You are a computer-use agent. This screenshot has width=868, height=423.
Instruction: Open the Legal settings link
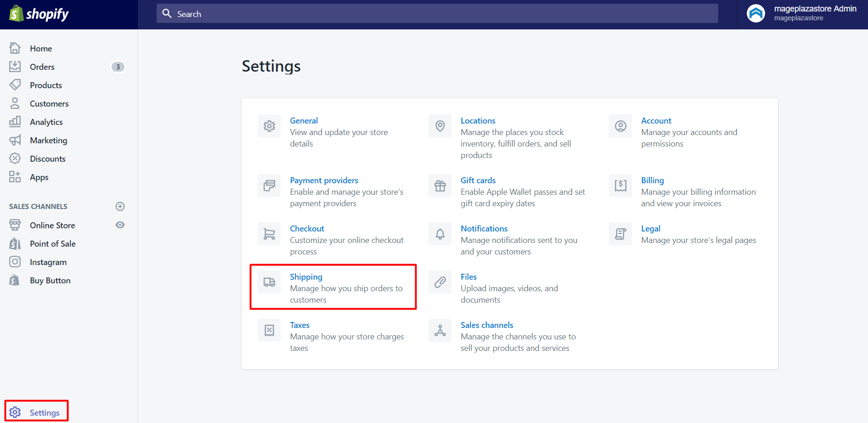pyautogui.click(x=650, y=229)
